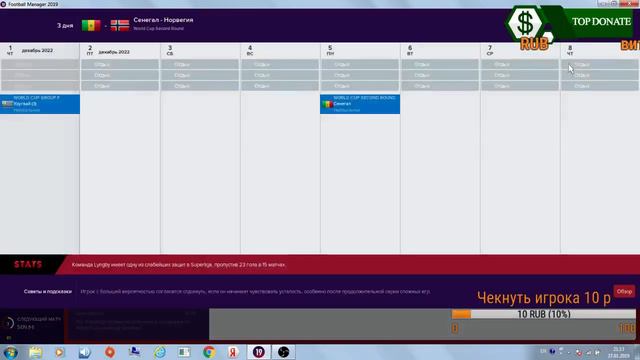This screenshot has height=360, width=640.
Task: Click third Отдых session on Sunday 4
Action: [x=280, y=86]
